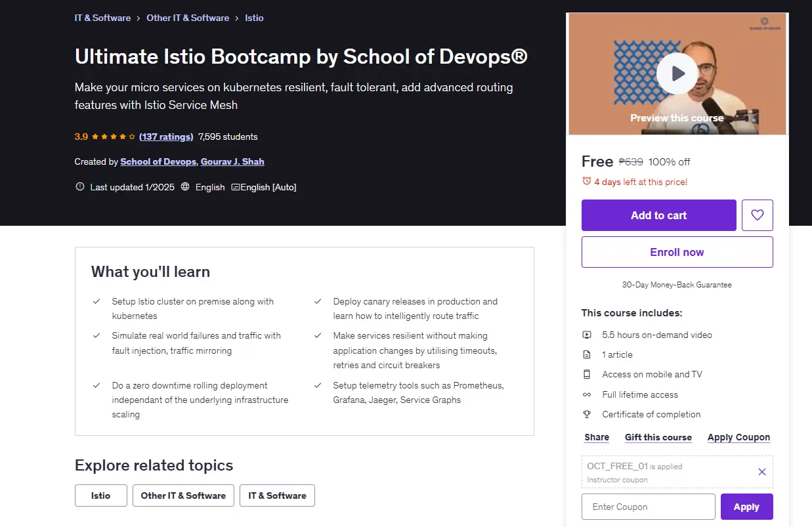Click the alarm clock icon beside days left
The image size is (812, 527).
[587, 182]
